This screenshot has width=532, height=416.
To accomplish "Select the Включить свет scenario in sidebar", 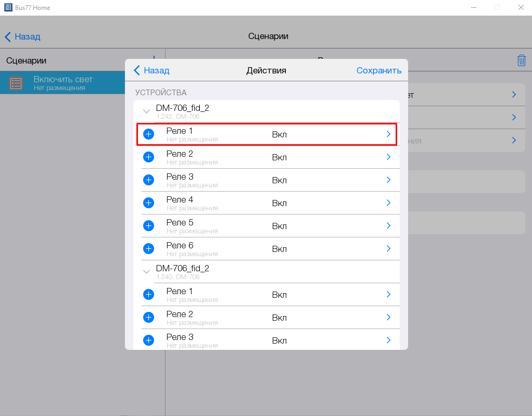I will pos(62,83).
